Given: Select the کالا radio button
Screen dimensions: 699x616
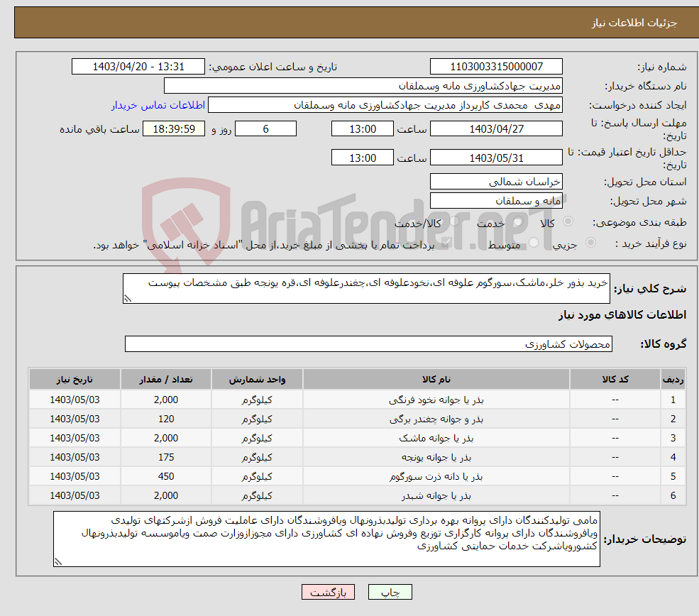Looking at the screenshot, I should point(568,221).
